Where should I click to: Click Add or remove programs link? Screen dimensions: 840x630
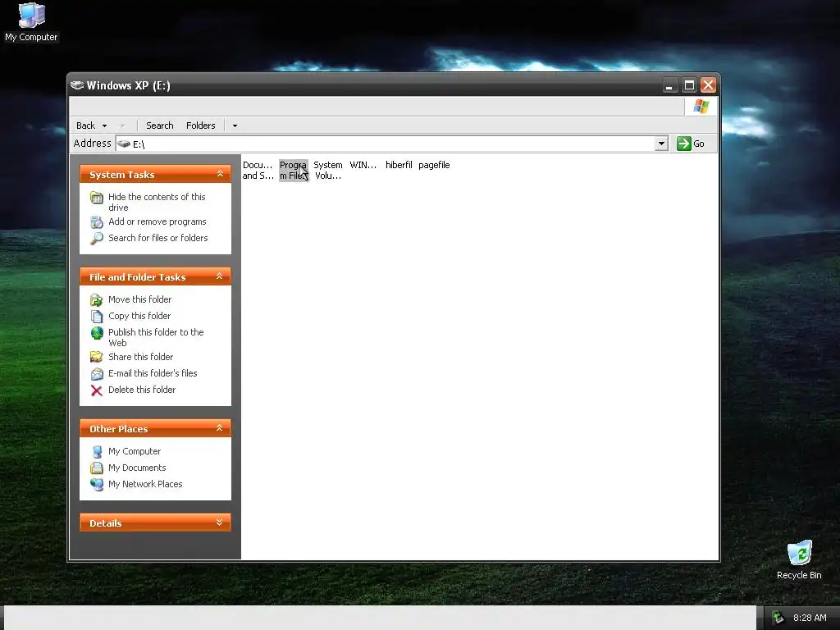click(157, 221)
